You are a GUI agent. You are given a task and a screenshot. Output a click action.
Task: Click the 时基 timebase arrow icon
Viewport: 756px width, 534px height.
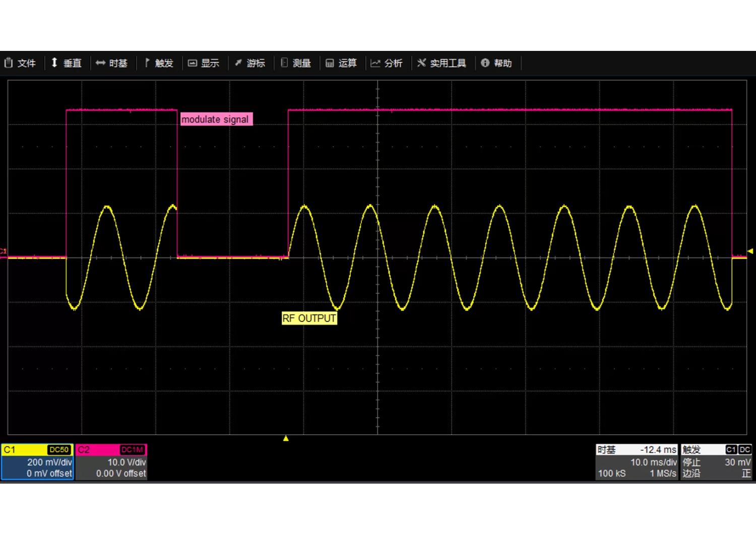pyautogui.click(x=100, y=63)
